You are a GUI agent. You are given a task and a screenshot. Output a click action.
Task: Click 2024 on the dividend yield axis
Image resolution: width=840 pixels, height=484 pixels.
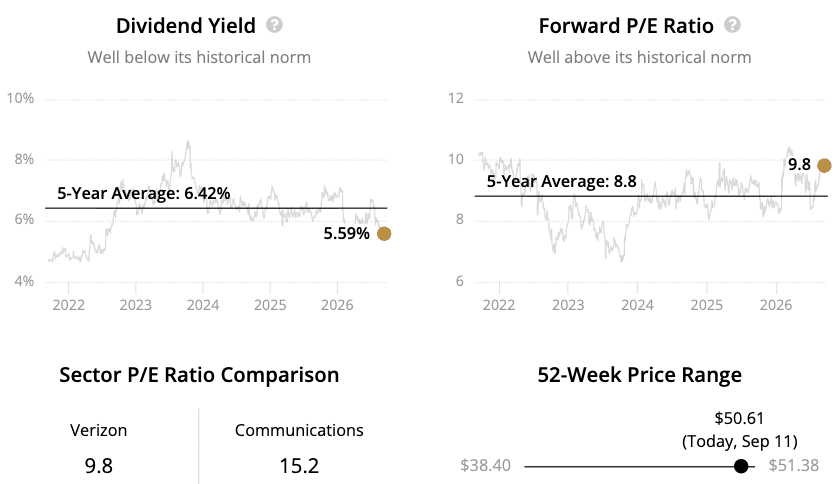point(203,305)
